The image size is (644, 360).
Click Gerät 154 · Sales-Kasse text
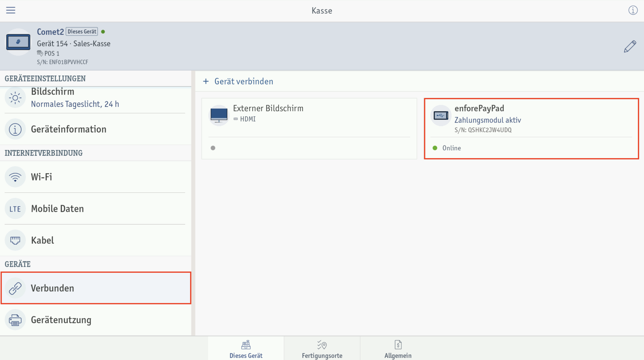coord(74,43)
